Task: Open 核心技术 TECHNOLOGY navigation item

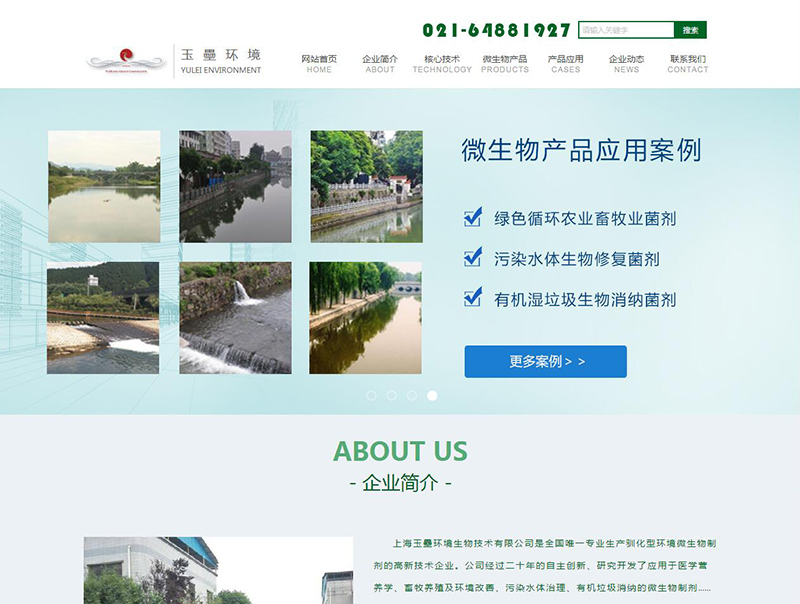Action: point(442,64)
